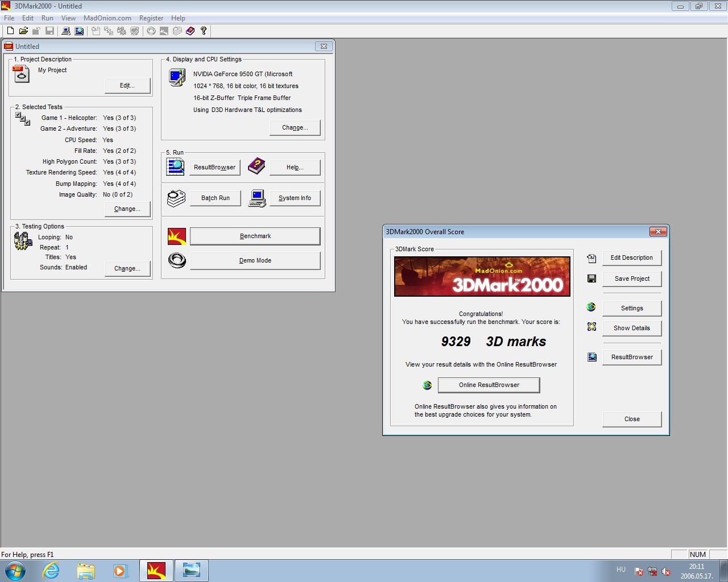
Task: Click the Selected Tests checkmarks icon
Action: pos(23,119)
